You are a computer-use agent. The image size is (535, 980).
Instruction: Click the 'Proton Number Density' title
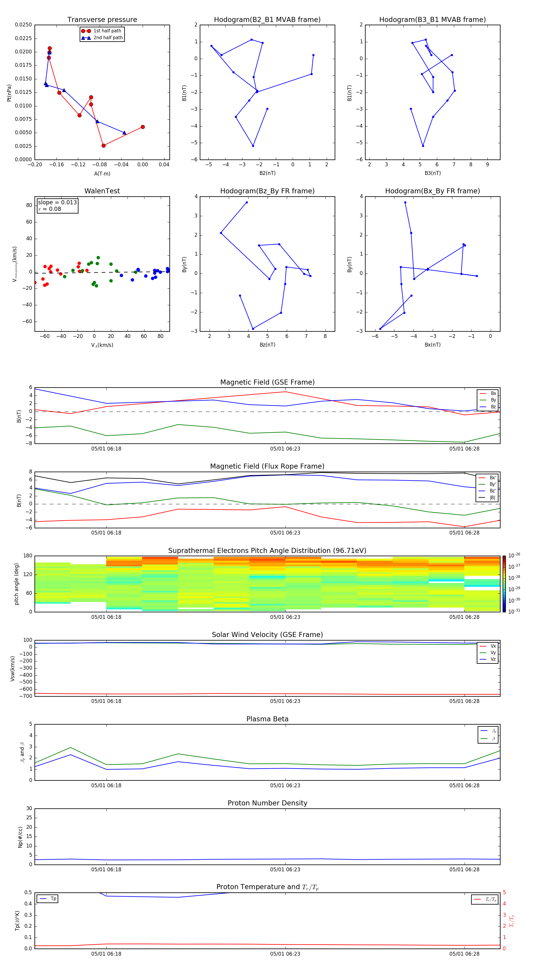click(x=267, y=803)
